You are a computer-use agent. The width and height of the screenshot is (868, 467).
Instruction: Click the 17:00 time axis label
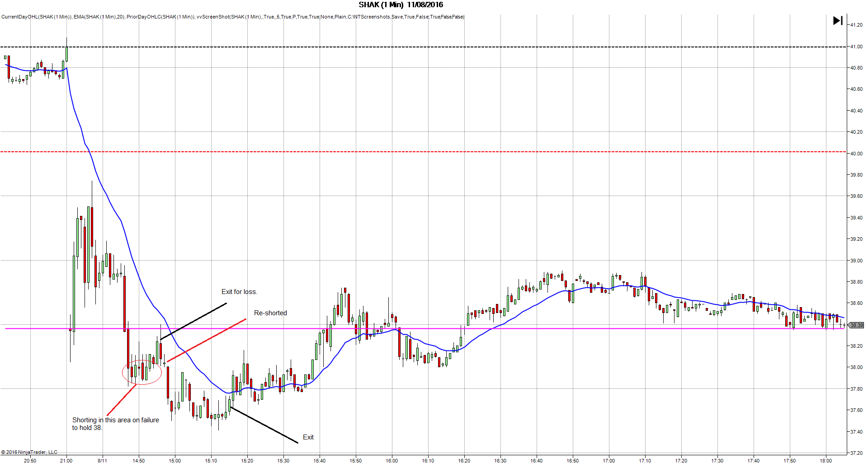point(609,461)
